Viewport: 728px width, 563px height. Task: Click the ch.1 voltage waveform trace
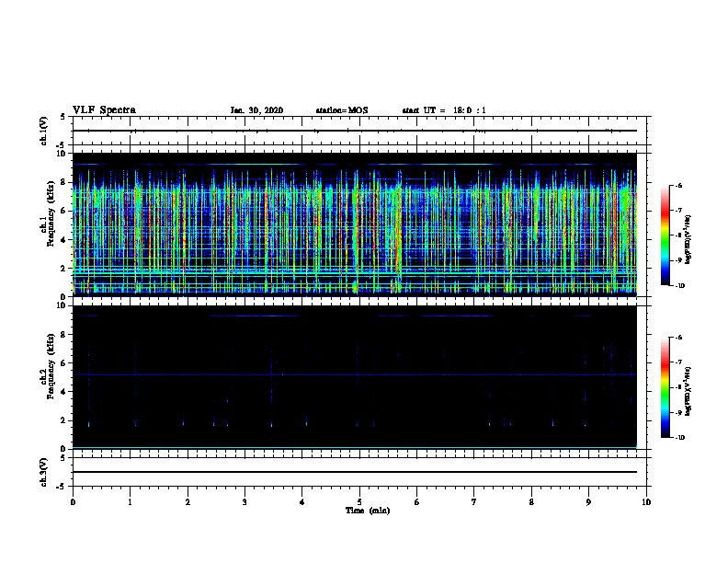[355, 131]
